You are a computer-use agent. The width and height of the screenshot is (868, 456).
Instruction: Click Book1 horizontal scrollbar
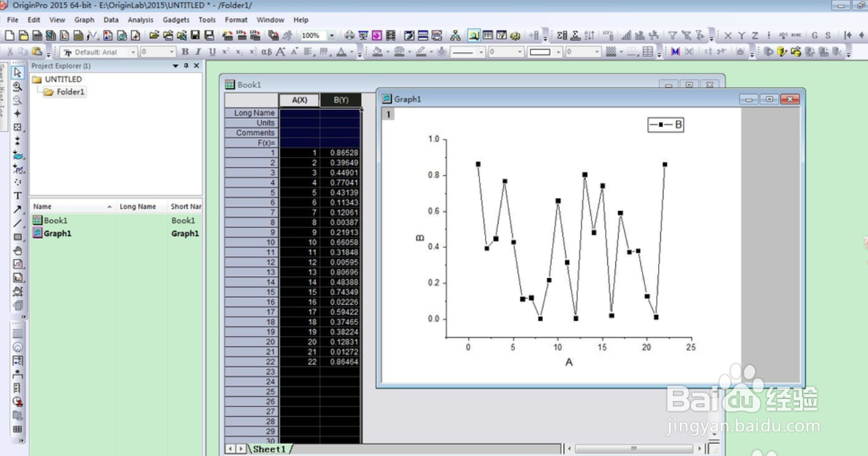[634, 449]
